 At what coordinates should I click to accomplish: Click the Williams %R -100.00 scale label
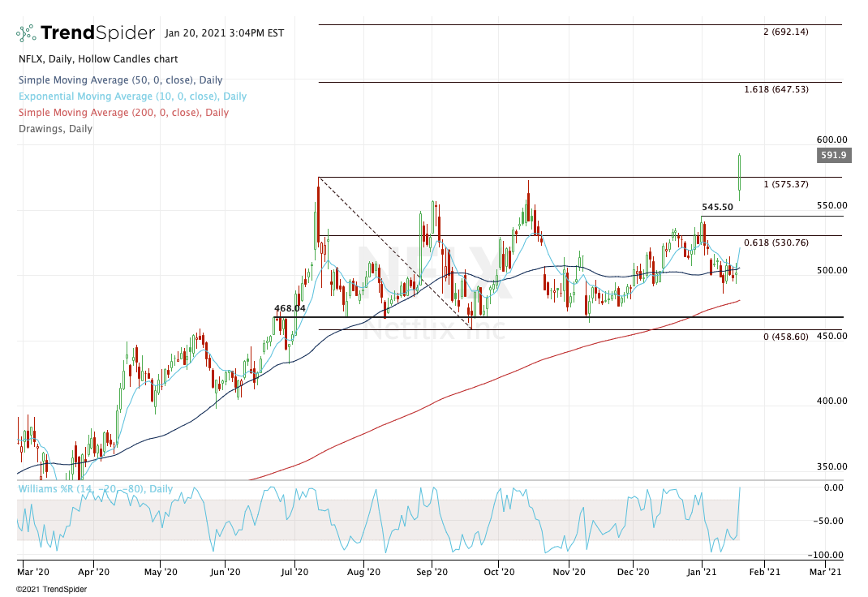tap(826, 555)
